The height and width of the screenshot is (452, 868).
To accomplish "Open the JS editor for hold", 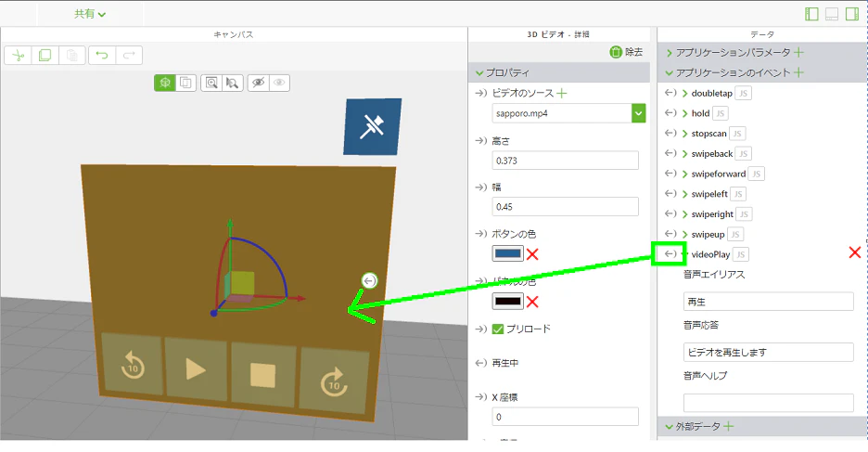I will pyautogui.click(x=721, y=113).
